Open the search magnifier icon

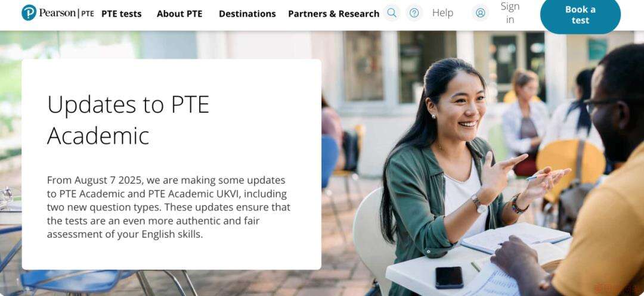(x=392, y=13)
